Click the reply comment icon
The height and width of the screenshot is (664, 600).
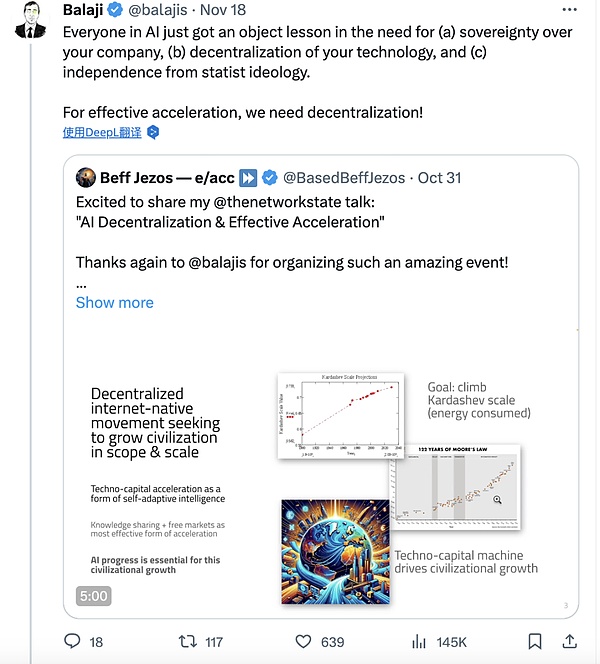[71, 641]
